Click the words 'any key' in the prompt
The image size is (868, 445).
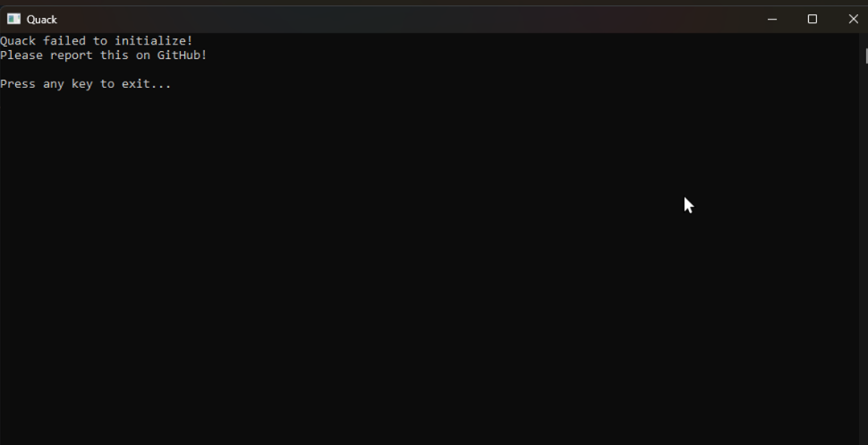[x=67, y=83]
